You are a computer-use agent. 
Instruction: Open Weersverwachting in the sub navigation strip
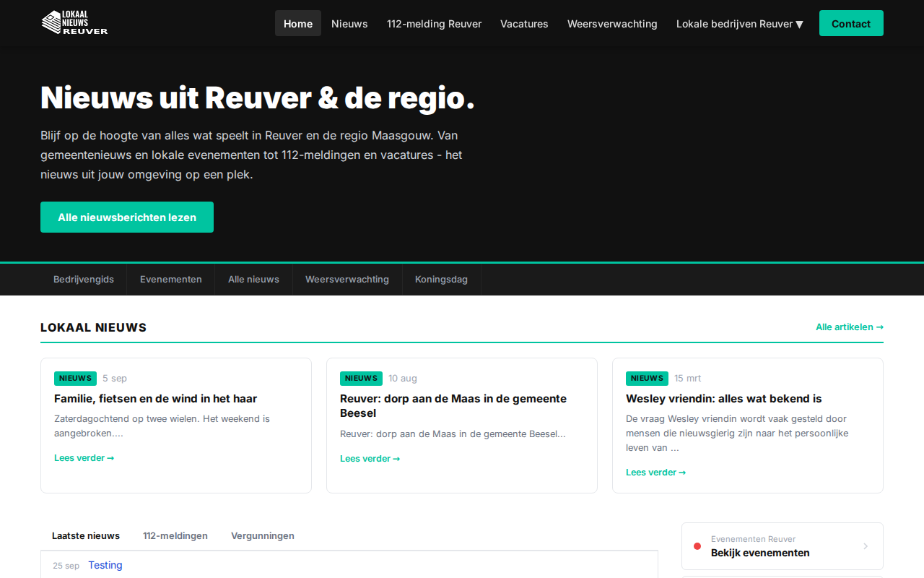point(347,279)
